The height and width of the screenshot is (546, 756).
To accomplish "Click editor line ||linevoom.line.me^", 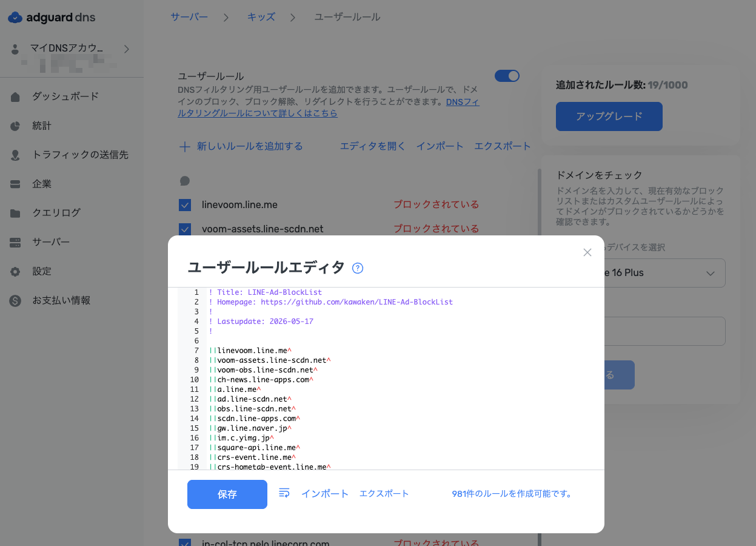I will (250, 351).
